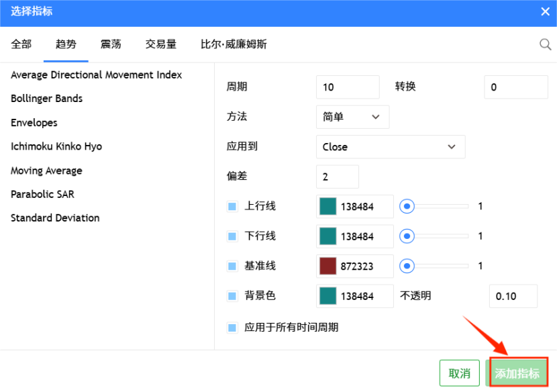
Task: Toggle the 上行线 checkbox
Action: (x=232, y=207)
